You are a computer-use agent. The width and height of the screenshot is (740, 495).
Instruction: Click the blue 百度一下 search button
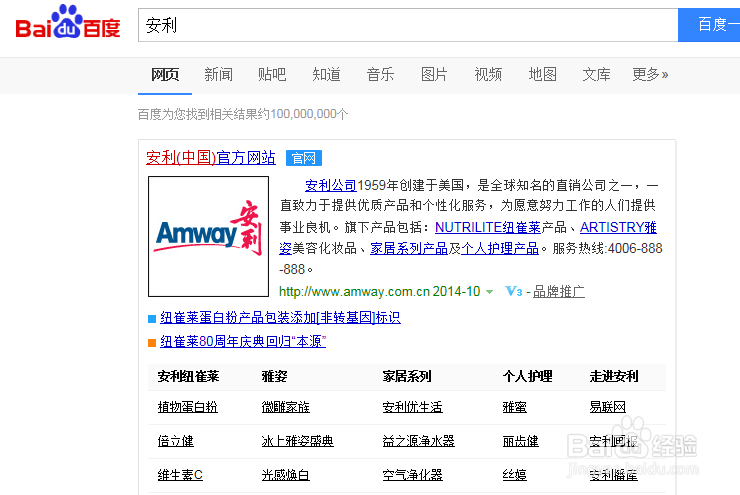[709, 25]
